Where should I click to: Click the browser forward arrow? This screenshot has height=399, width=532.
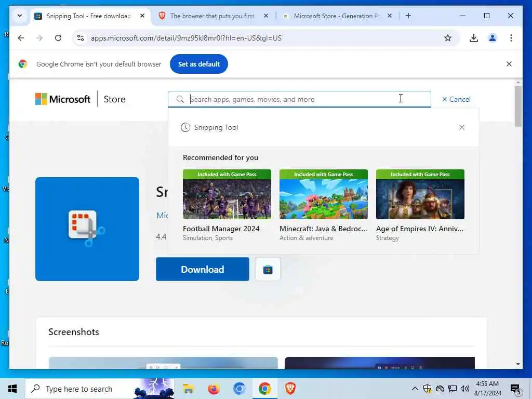[x=39, y=38]
